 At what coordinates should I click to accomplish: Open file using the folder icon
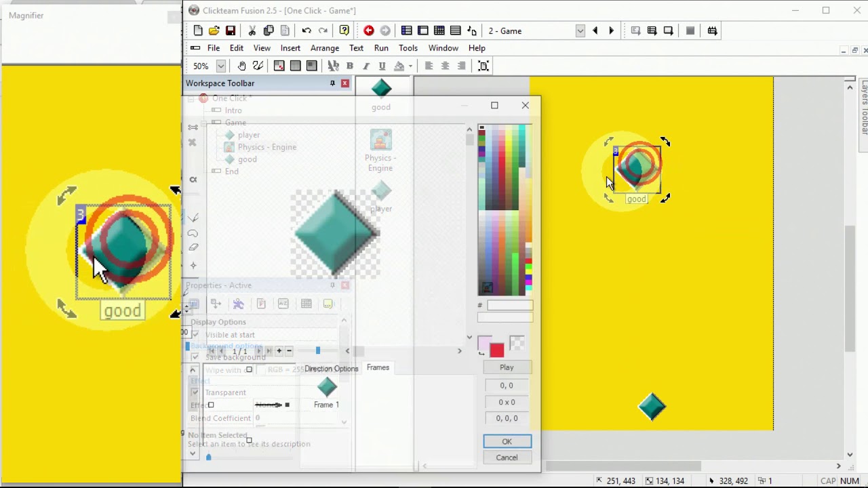(214, 30)
